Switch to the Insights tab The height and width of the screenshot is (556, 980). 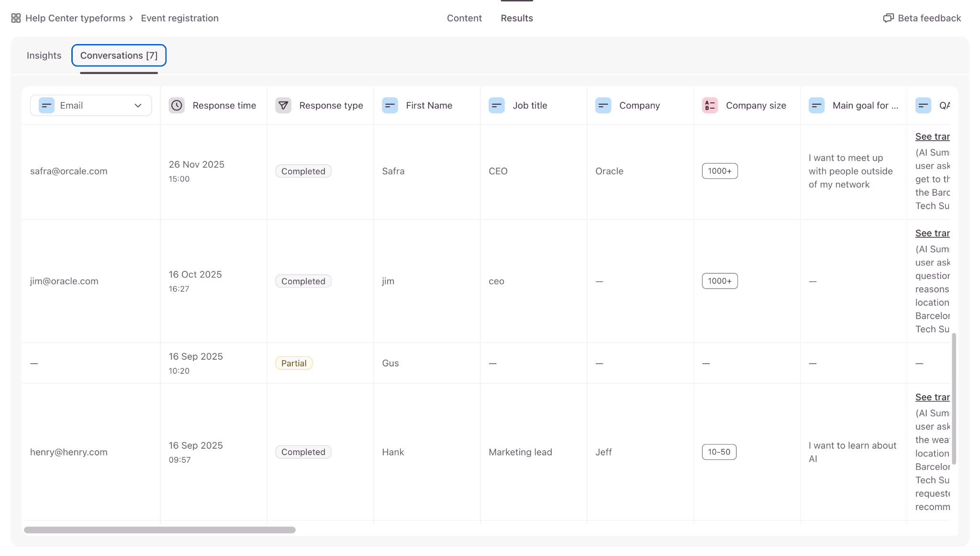(44, 56)
